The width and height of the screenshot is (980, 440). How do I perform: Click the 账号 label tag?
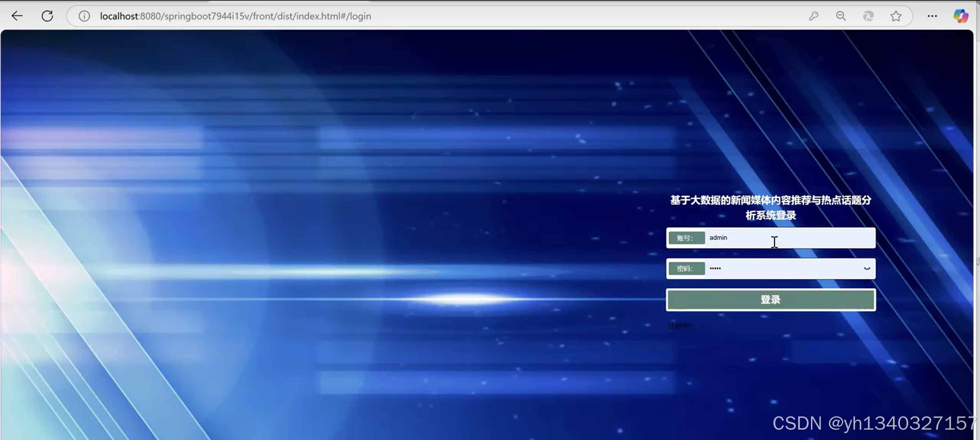coord(686,238)
